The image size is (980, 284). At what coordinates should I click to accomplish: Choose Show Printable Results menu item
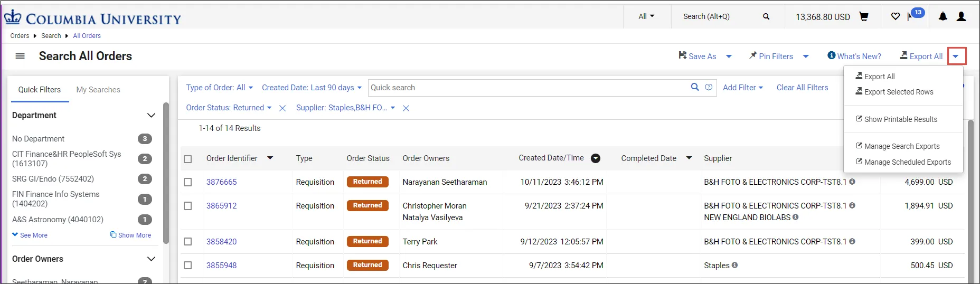click(897, 119)
